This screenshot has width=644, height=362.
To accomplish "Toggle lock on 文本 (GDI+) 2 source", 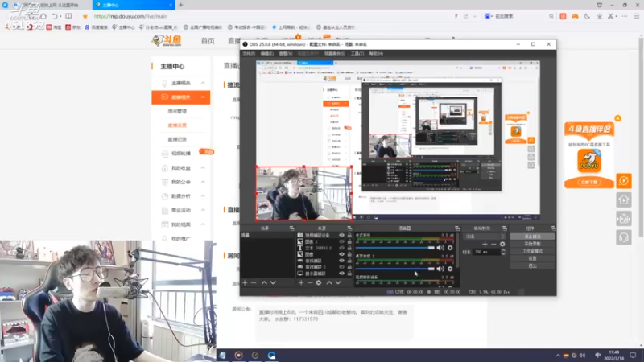I will click(x=349, y=248).
